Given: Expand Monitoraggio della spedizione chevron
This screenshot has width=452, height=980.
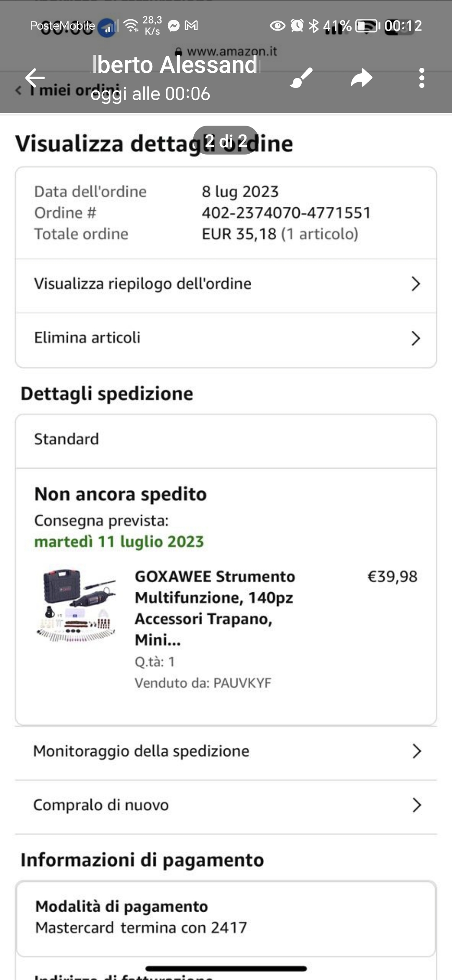Looking at the screenshot, I should (416, 751).
